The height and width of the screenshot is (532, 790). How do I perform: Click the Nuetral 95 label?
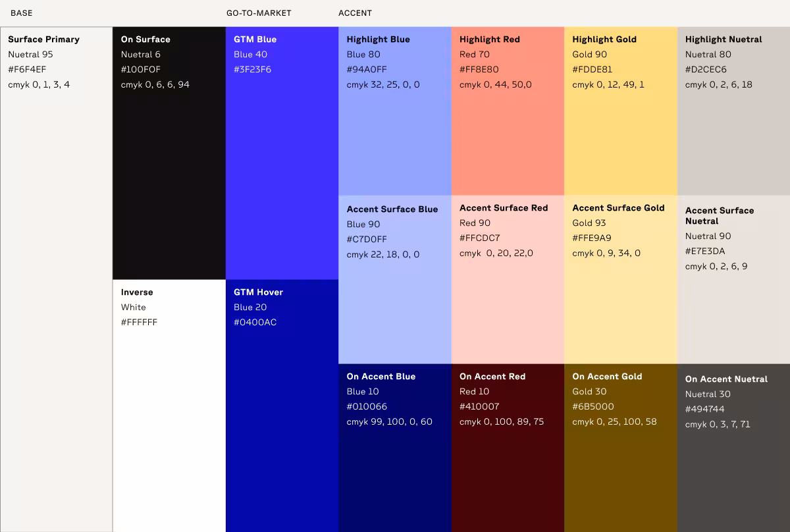[x=30, y=54]
